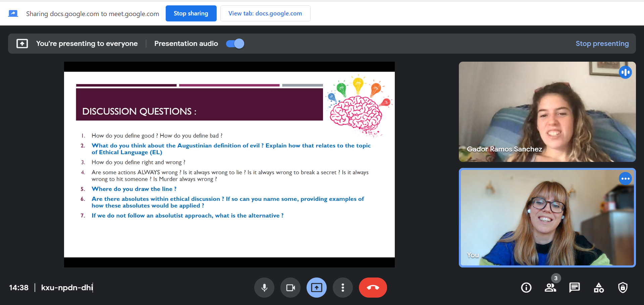
Task: Click the 'You' name label
Action: [473, 255]
